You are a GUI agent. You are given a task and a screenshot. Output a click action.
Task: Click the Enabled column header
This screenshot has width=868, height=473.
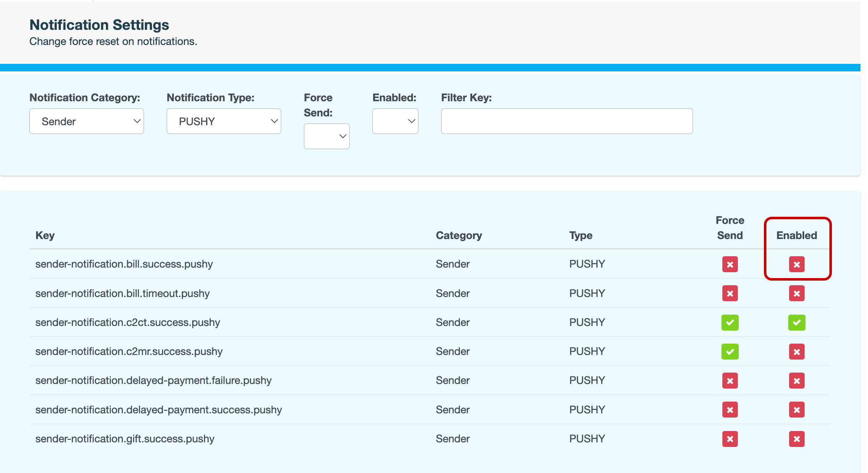point(796,235)
